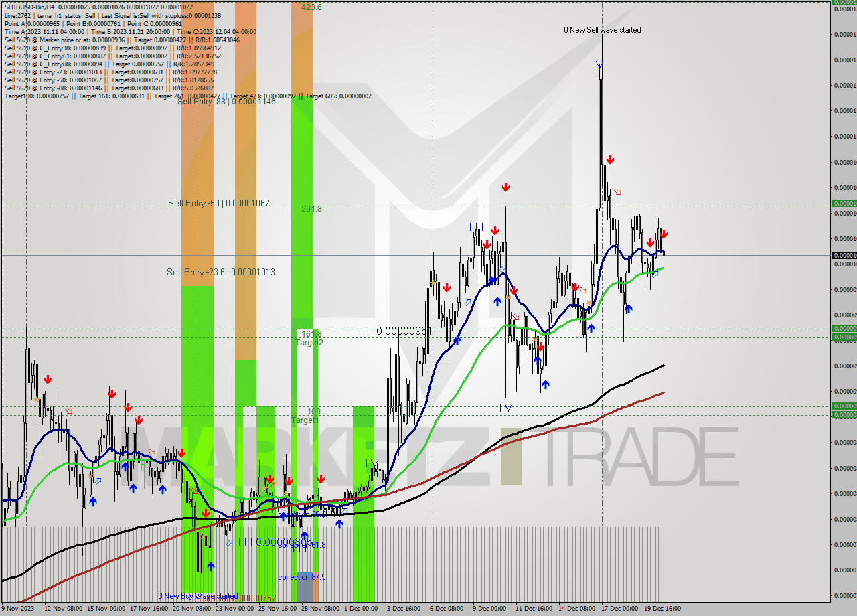Click the '23 Nov 00:00' time axis label
Viewport: 857px width, 616px height.
pyautogui.click(x=235, y=609)
